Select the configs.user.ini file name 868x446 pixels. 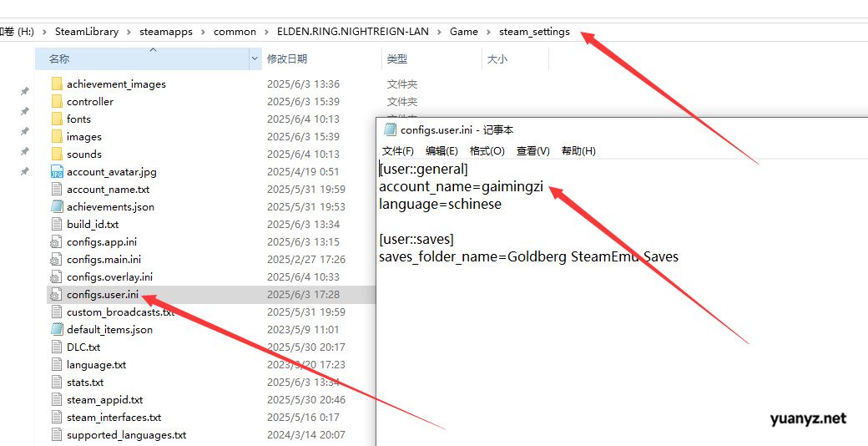(x=103, y=294)
